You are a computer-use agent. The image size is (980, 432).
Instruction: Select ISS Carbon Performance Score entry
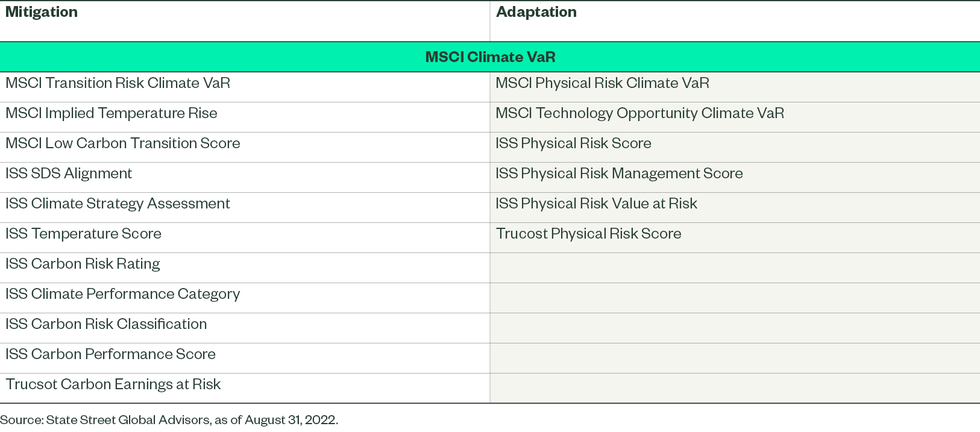click(x=111, y=354)
